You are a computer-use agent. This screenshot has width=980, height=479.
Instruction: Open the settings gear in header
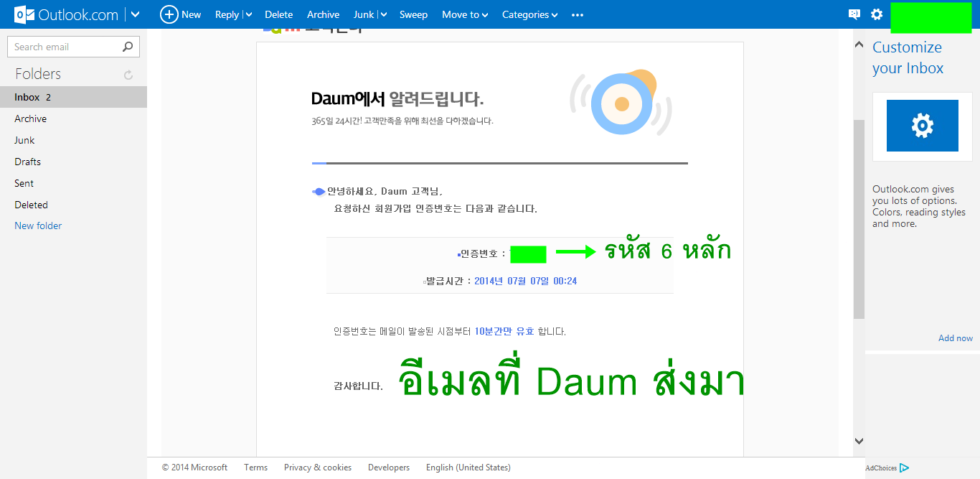click(877, 14)
